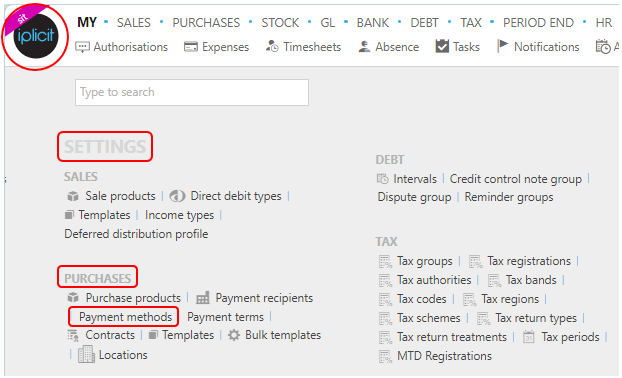Screen dimensions: 622x378
Task: Open the GL menu
Action: click(328, 23)
